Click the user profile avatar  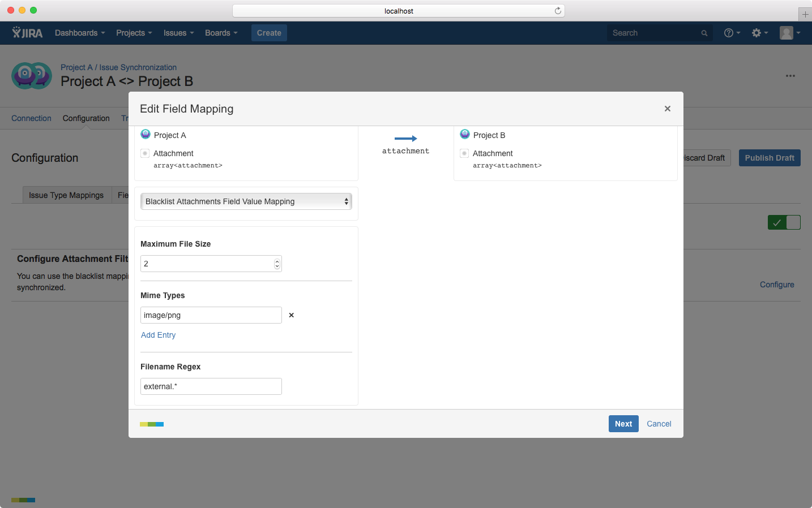(787, 33)
